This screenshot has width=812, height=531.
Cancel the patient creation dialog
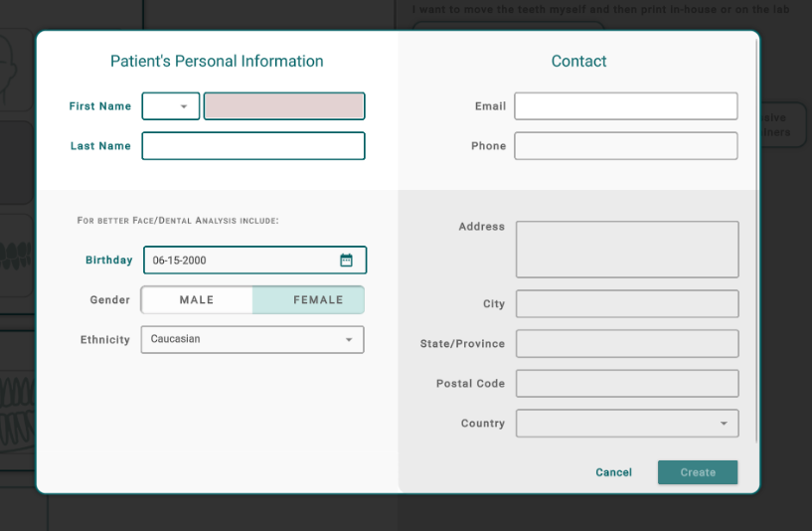(613, 472)
